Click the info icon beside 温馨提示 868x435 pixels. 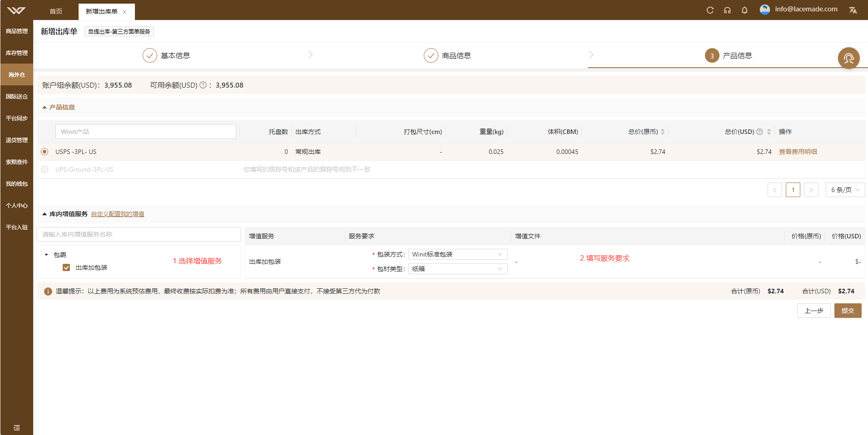(48, 292)
